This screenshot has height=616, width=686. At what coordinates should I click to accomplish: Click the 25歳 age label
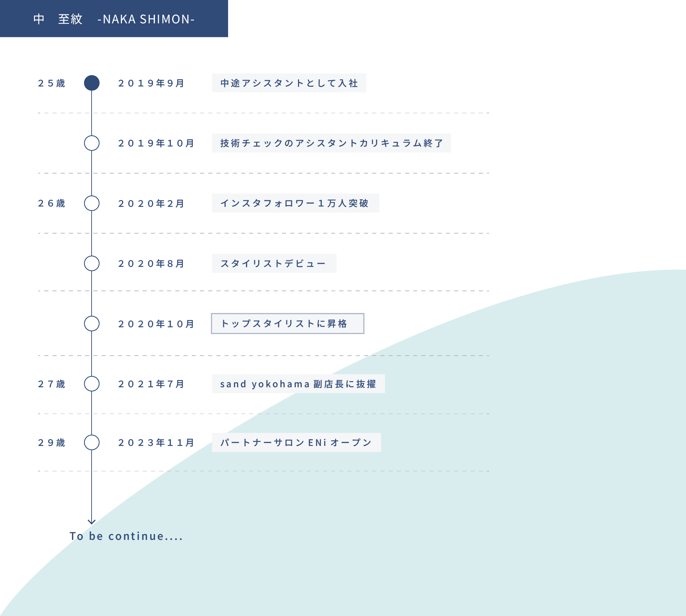51,83
